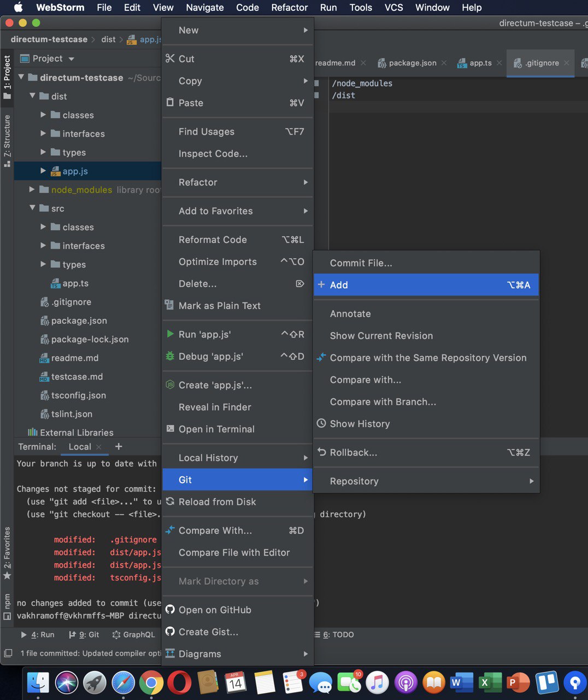Toggle the 2: Favorites side panel button
The image size is (588, 700).
[x=7, y=553]
